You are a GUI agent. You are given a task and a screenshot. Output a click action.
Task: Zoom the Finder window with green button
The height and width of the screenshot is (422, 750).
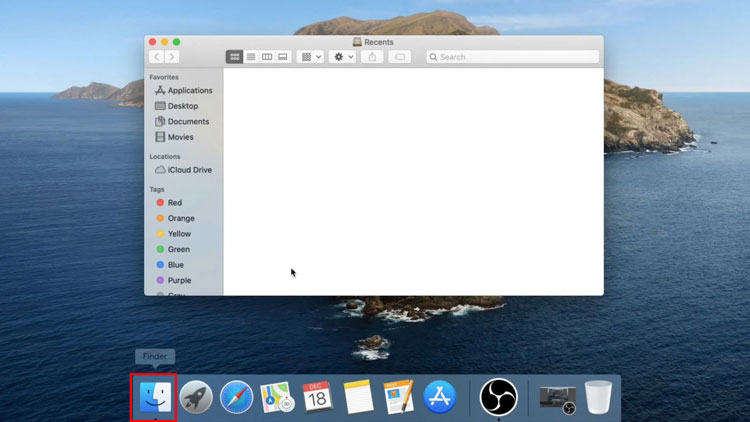pyautogui.click(x=176, y=42)
